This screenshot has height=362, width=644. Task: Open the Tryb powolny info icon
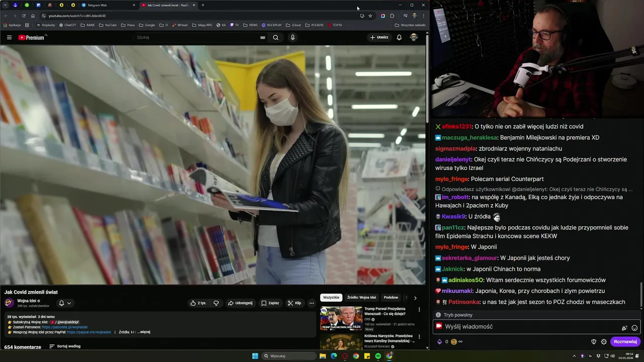439,315
